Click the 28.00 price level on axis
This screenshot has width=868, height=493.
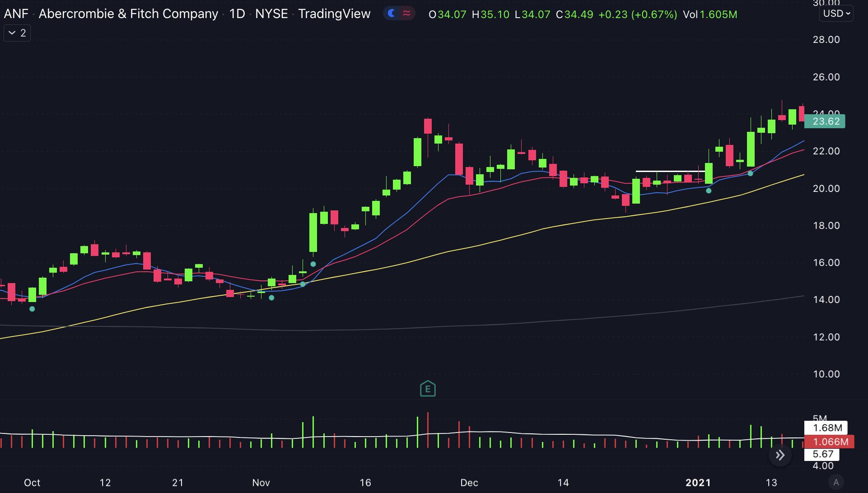(826, 40)
